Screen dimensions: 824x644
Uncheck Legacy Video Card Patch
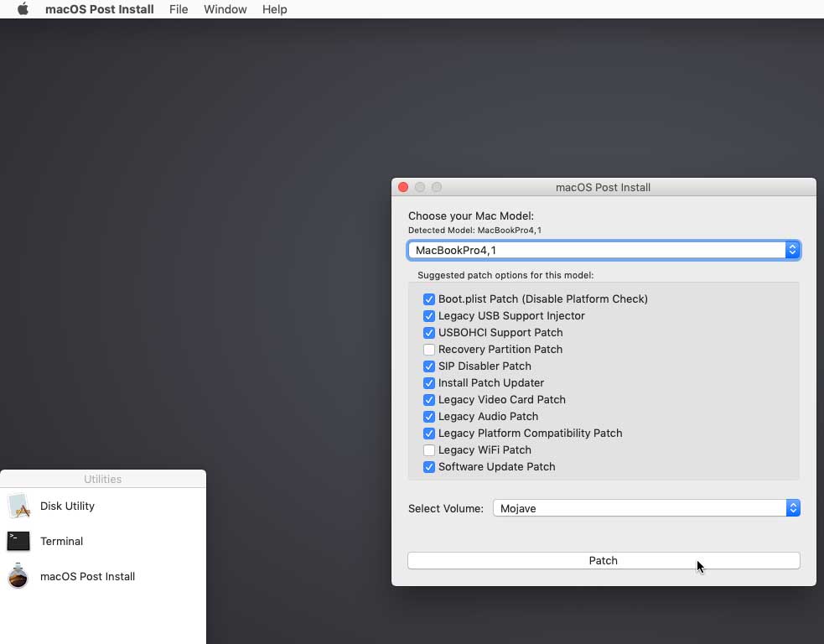coord(429,400)
